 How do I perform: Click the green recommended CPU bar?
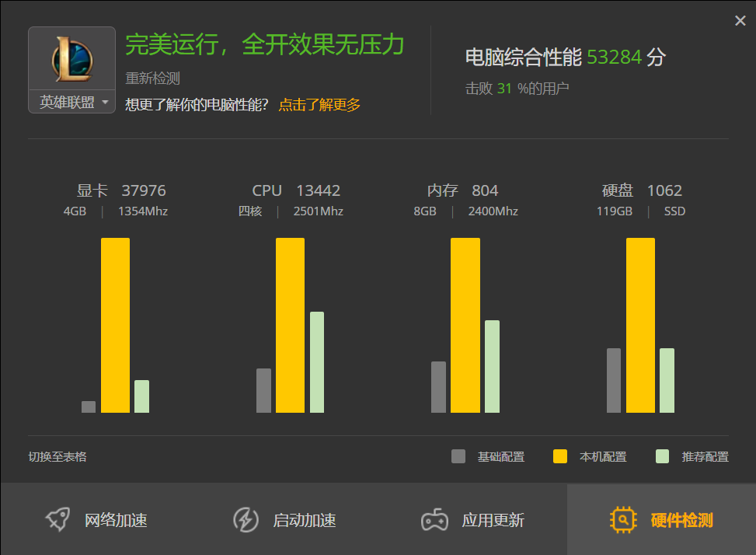[317, 362]
